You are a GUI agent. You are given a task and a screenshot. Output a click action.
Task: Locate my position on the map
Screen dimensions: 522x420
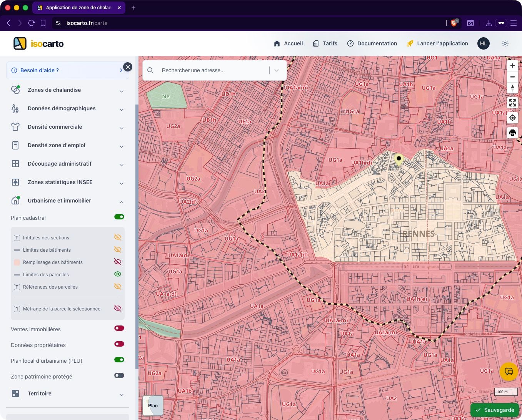coord(512,118)
